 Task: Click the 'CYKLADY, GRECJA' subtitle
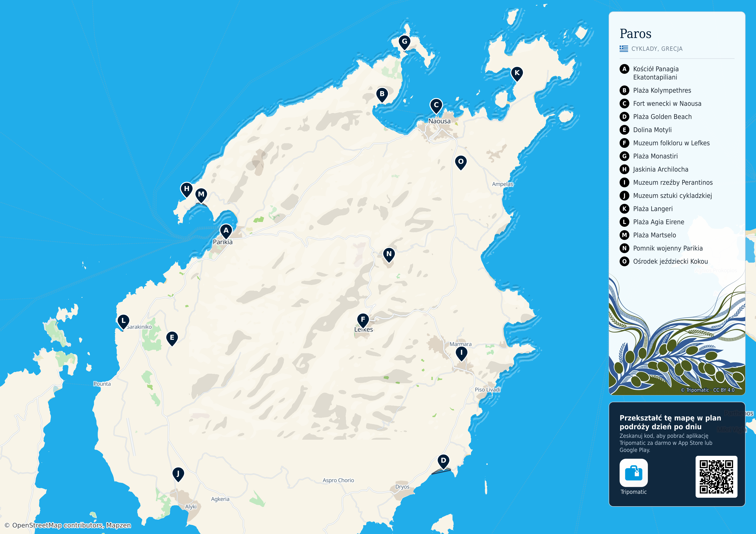[x=657, y=49]
